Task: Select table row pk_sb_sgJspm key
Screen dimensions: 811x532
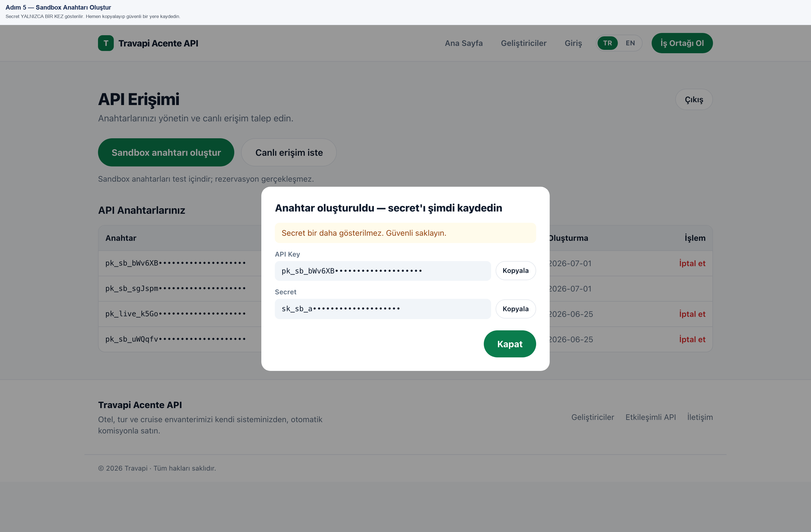Action: pos(175,288)
